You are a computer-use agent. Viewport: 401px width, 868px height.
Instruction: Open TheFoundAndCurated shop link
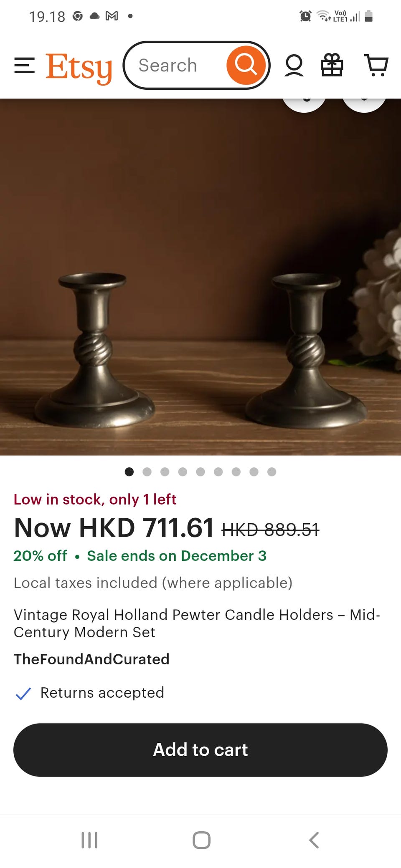pyautogui.click(x=91, y=659)
